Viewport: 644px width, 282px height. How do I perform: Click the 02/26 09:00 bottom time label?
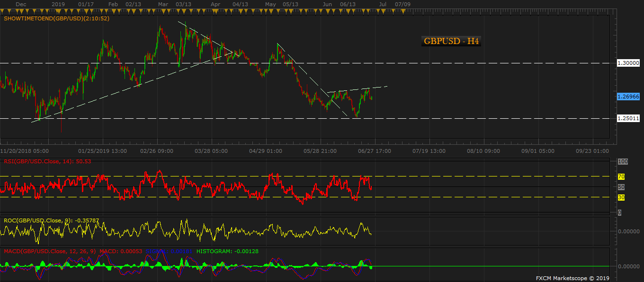[x=157, y=151]
